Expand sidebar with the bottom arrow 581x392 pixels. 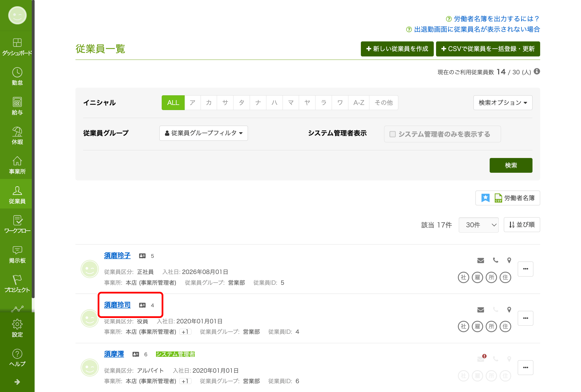pyautogui.click(x=17, y=382)
